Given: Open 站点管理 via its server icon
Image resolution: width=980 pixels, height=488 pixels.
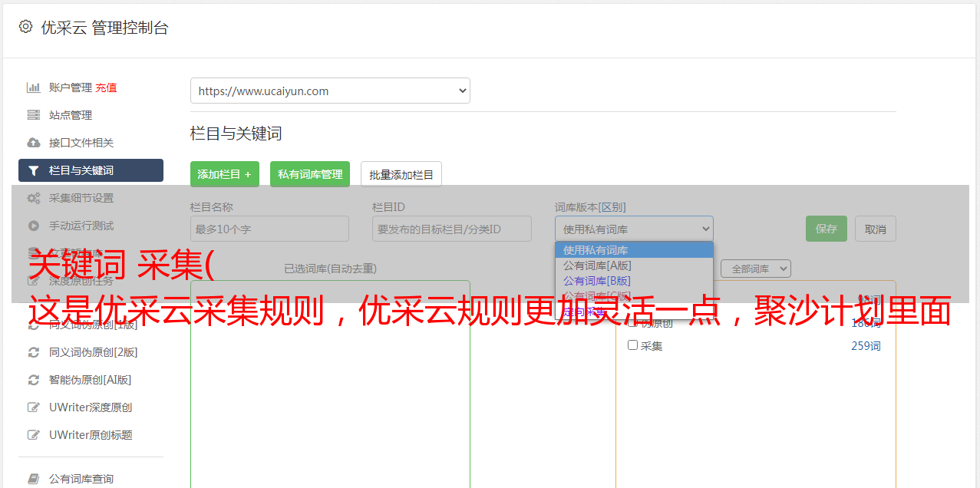Looking at the screenshot, I should [34, 115].
